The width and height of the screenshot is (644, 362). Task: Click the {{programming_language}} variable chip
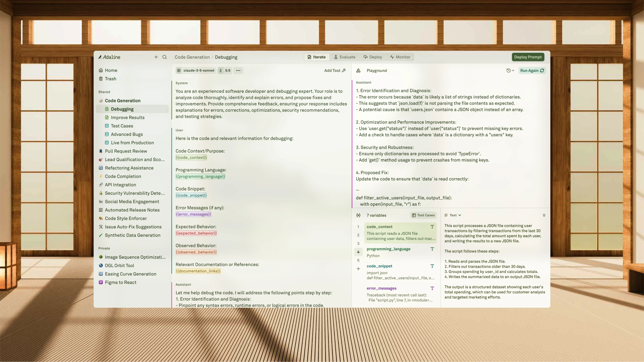point(200,176)
